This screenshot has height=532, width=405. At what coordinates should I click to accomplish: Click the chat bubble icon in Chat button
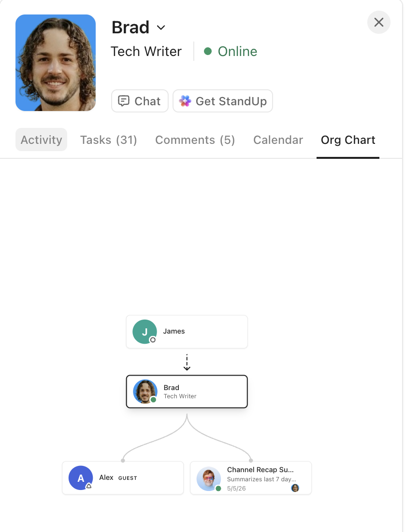124,101
